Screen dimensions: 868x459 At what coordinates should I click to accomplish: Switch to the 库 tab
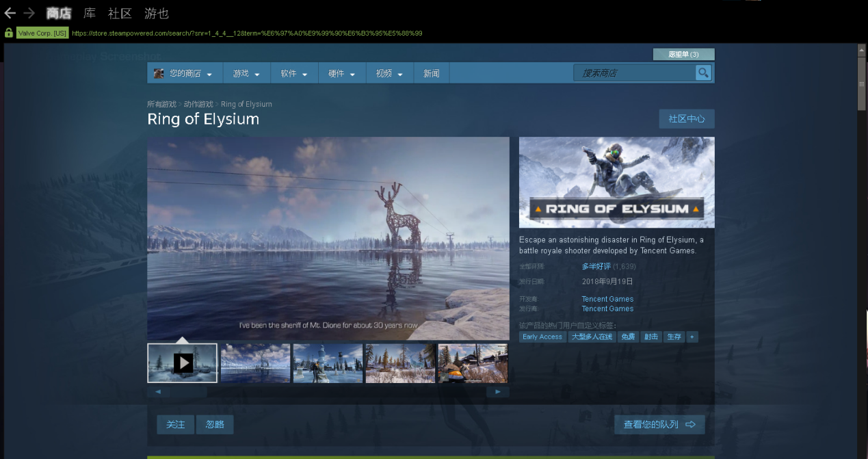click(90, 13)
